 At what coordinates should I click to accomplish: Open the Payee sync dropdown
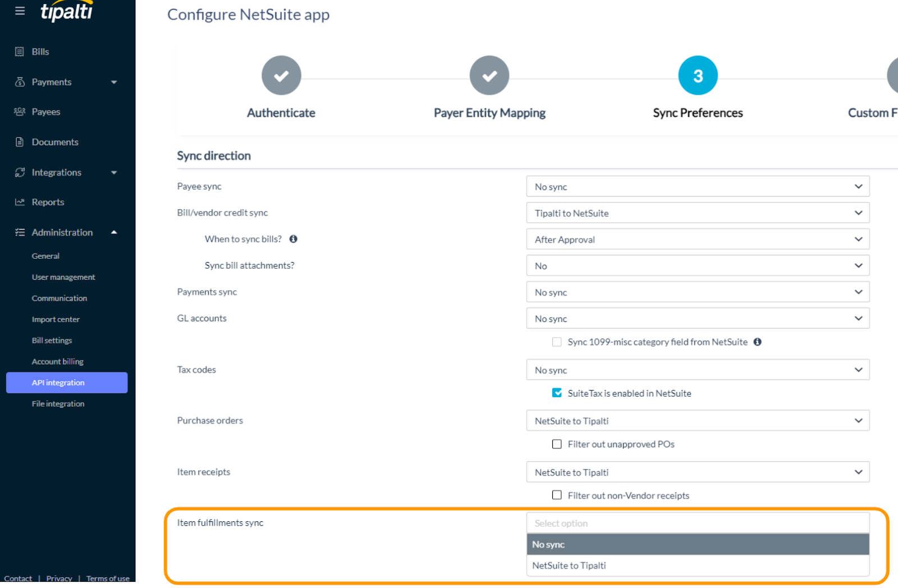point(698,186)
